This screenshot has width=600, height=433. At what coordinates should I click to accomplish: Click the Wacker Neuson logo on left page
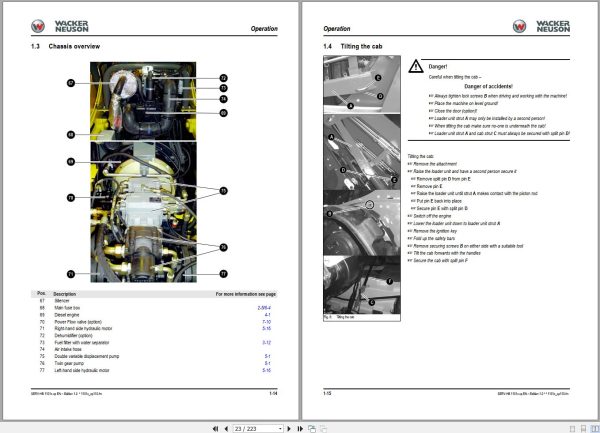(60, 26)
